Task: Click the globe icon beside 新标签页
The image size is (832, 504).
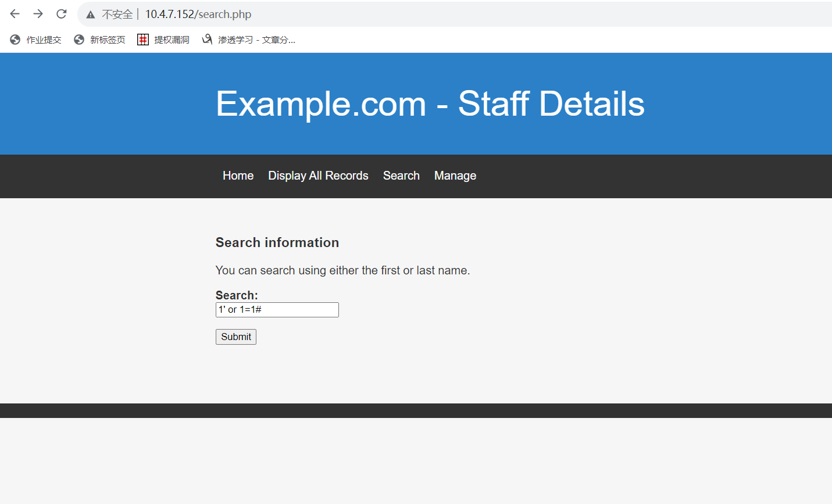Action: 79,40
